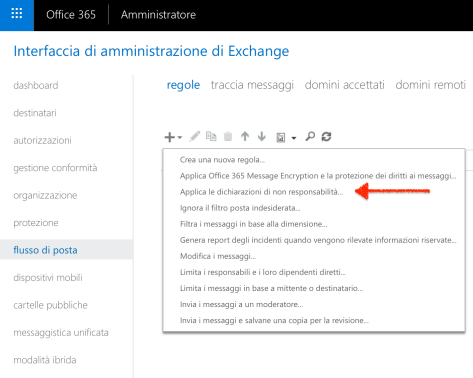The height and width of the screenshot is (378, 473).
Task: Open dashboard in sidebar
Action: tap(36, 85)
